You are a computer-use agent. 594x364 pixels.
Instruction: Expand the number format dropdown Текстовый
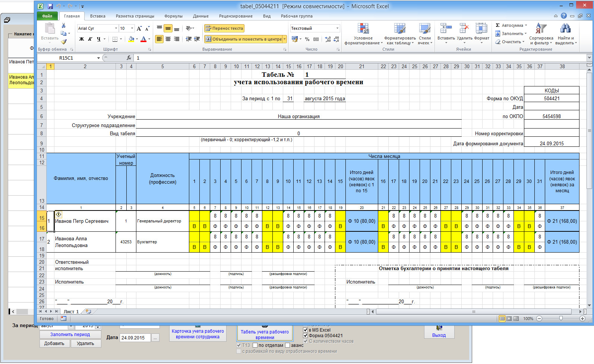point(337,28)
